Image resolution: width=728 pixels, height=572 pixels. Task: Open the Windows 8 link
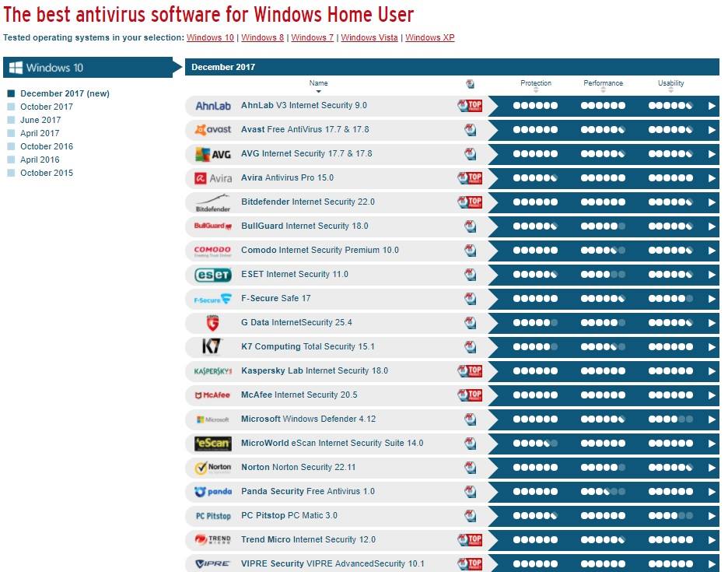pyautogui.click(x=262, y=37)
